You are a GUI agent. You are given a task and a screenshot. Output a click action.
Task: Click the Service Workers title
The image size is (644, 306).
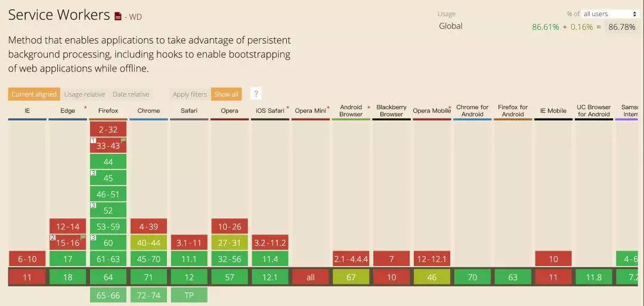(58, 15)
